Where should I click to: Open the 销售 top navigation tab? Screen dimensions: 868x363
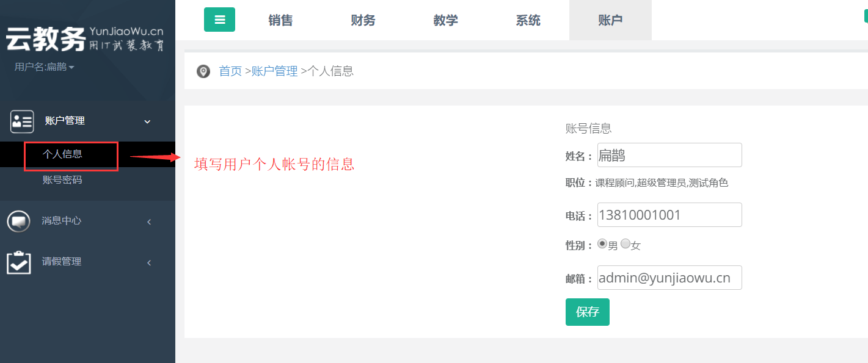coord(280,20)
